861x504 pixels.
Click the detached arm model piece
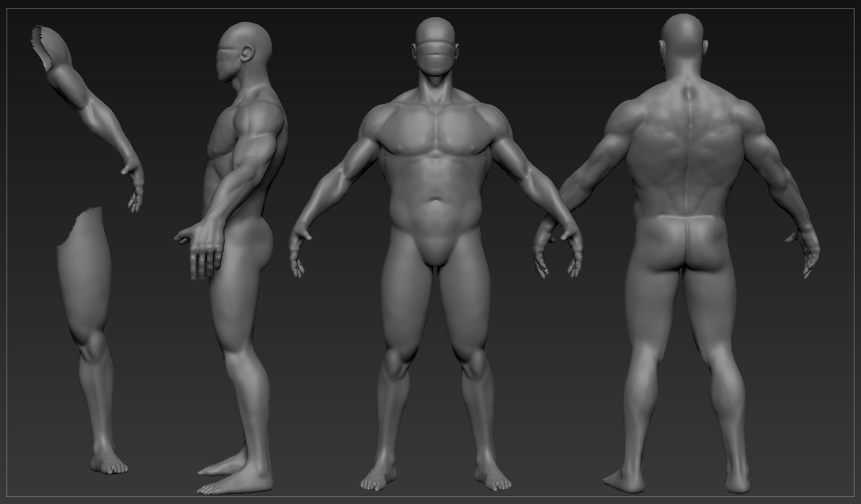(89, 118)
